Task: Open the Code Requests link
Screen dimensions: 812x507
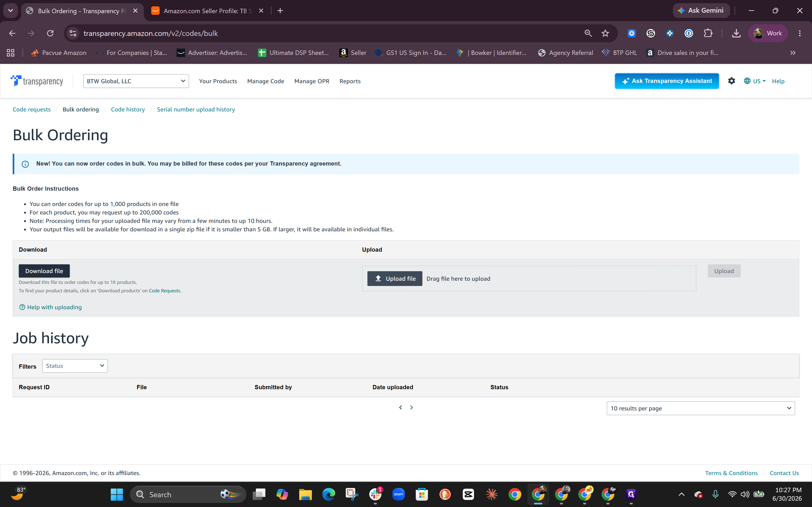Action: point(164,291)
